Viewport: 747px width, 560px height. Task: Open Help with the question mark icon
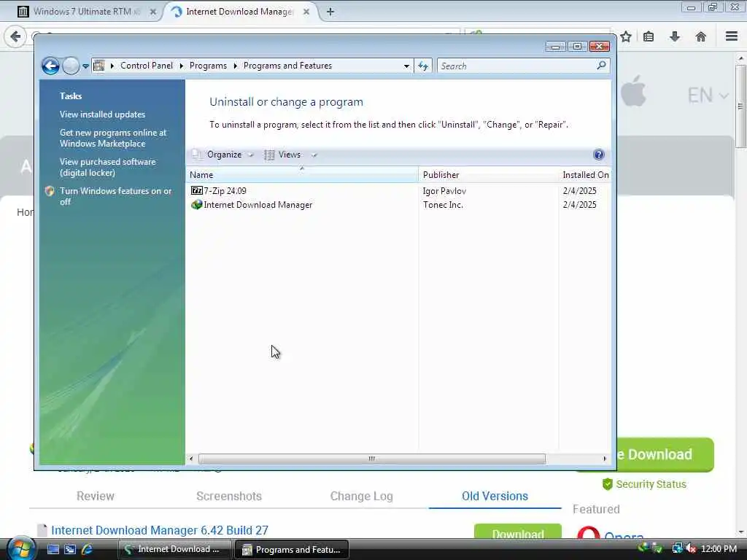599,155
